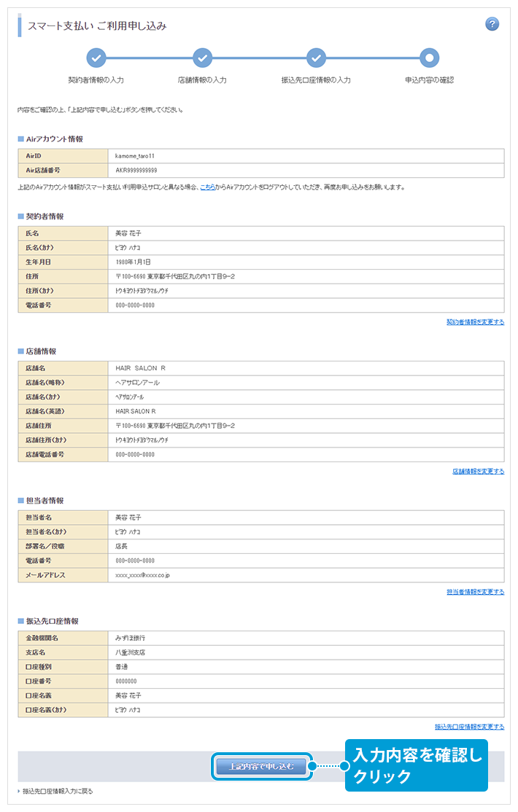Click the 店舗名 value HAIR SALON R

(x=140, y=368)
